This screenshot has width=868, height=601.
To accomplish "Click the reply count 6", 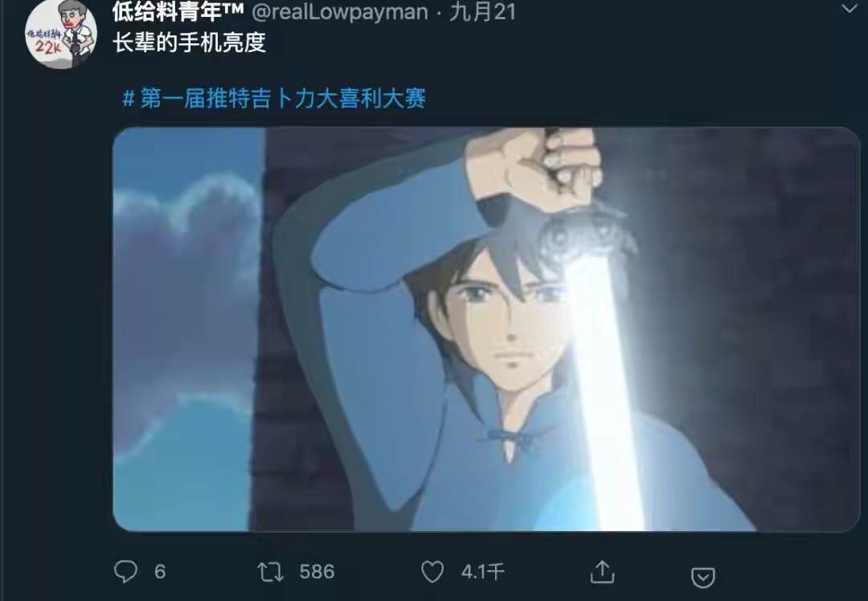I will [x=160, y=571].
